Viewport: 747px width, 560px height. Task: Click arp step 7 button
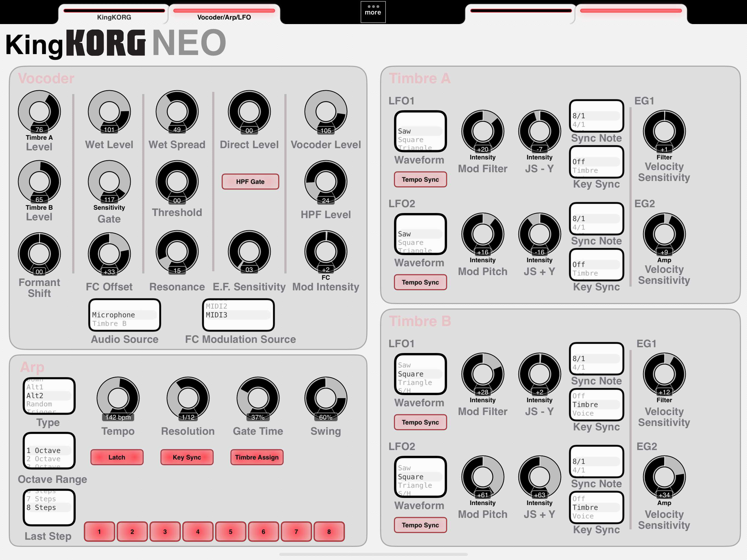coord(296,532)
